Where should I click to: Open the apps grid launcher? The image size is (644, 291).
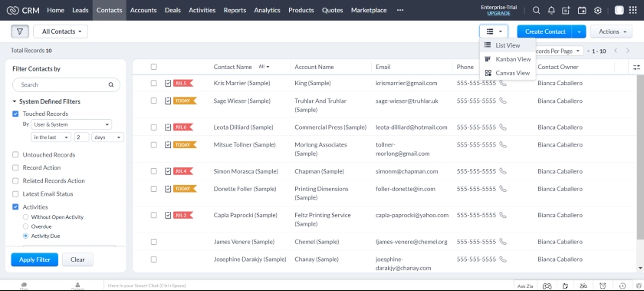coord(633,10)
